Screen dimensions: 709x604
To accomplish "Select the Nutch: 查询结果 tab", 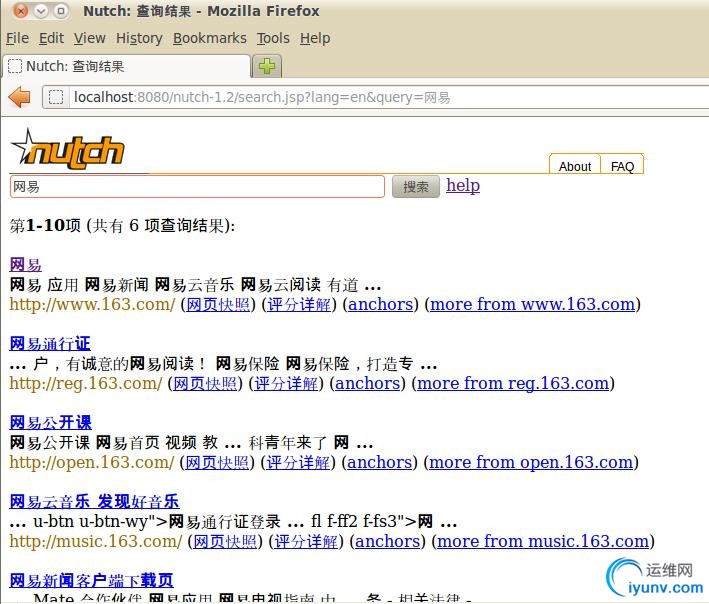I will click(x=127, y=66).
